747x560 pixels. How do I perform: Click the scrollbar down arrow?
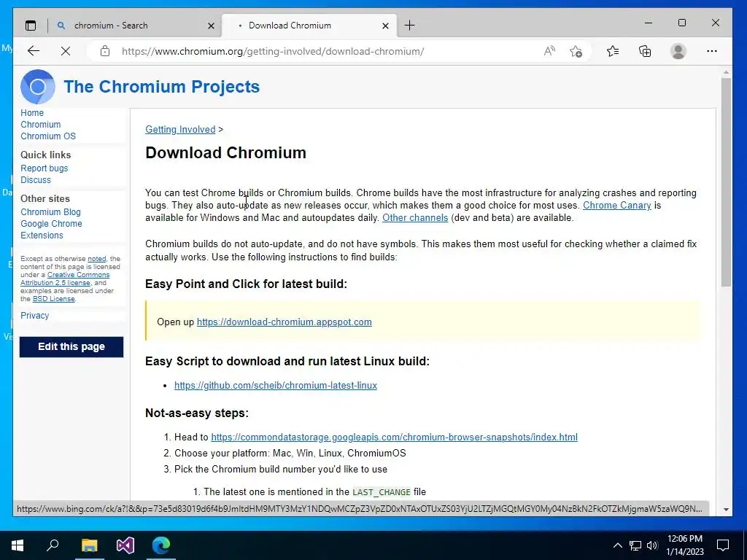pos(726,509)
